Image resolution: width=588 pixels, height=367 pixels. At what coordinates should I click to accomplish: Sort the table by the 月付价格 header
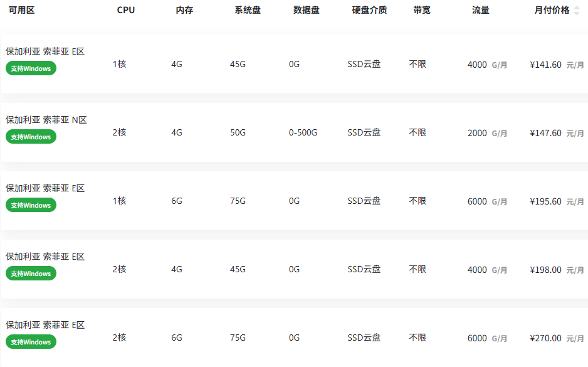[552, 10]
